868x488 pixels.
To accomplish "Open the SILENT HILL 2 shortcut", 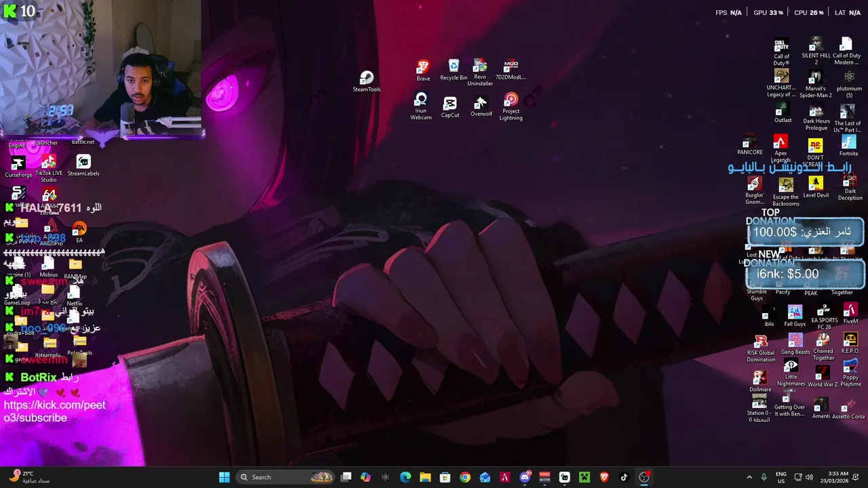I will pyautogui.click(x=816, y=52).
